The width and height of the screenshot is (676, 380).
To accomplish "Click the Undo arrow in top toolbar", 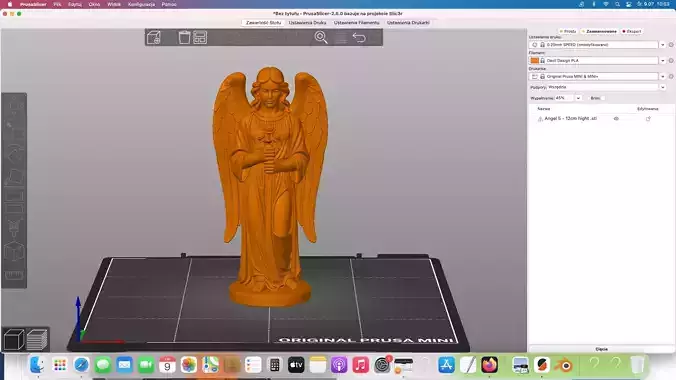I will (x=359, y=38).
